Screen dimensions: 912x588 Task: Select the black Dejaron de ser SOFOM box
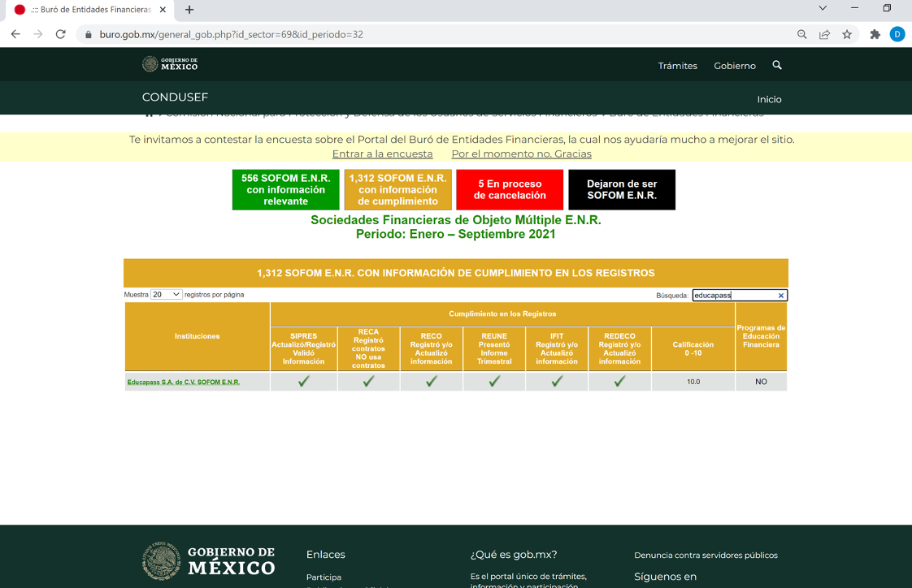coord(622,189)
